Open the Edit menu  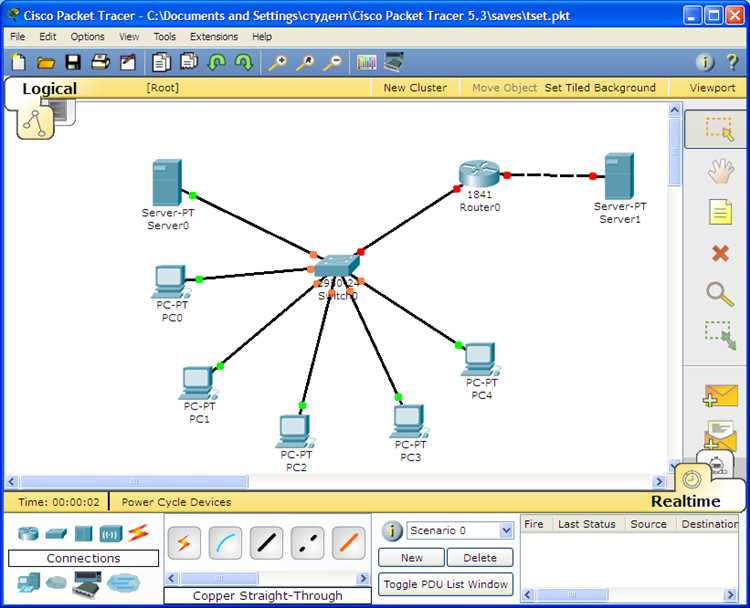point(47,36)
